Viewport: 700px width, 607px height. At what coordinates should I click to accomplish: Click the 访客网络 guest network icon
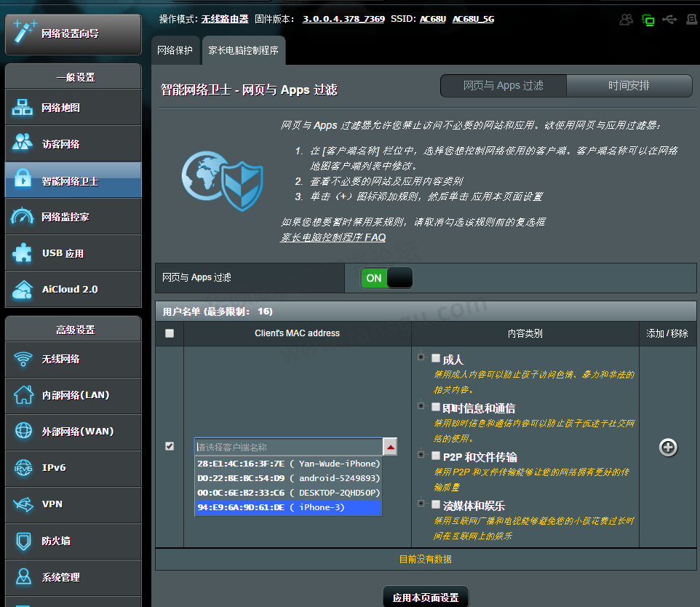pos(23,143)
